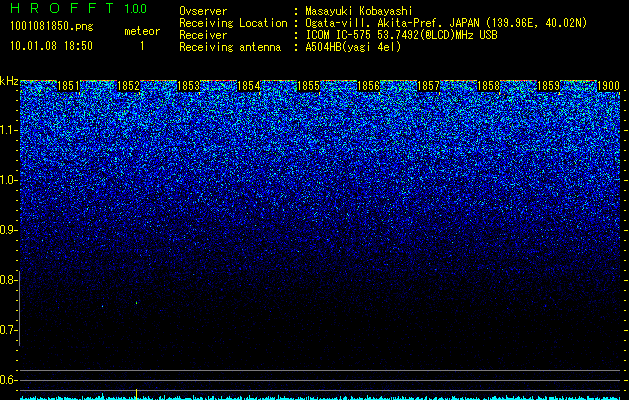Click the 1855 time marker

click(x=308, y=86)
